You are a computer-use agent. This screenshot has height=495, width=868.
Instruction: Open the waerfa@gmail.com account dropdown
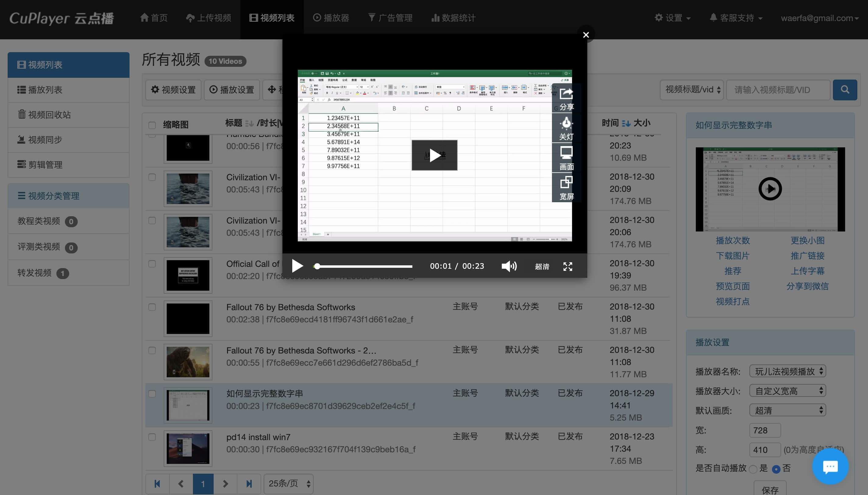point(820,18)
